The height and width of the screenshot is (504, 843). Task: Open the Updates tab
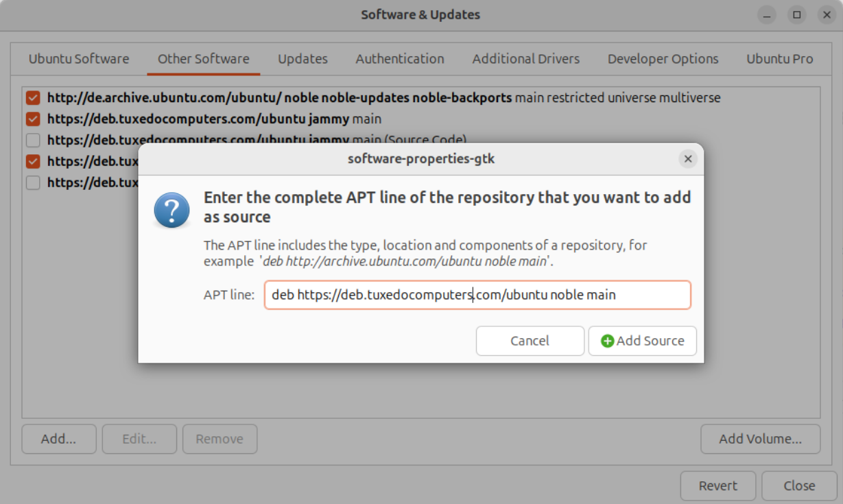tap(302, 59)
